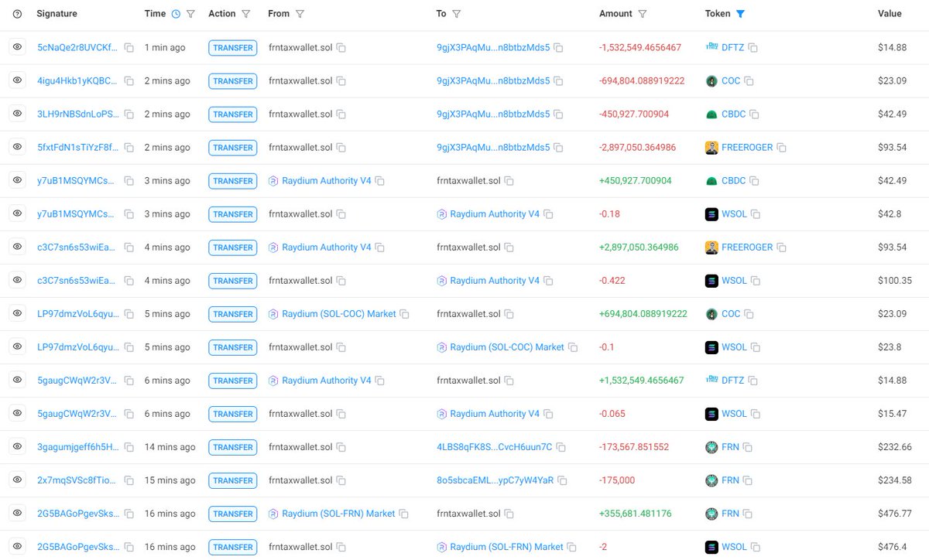Screen dimensions: 929x560
Task: Open destination address 4LBS8qFK8S...CvcH6uun7C
Action: tap(495, 447)
